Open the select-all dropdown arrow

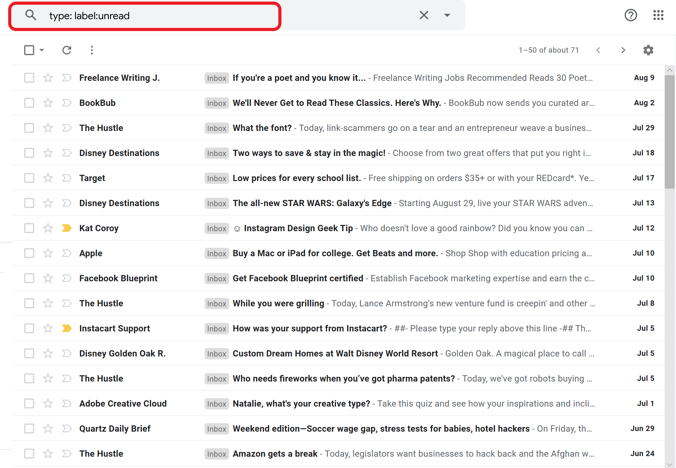(x=42, y=50)
